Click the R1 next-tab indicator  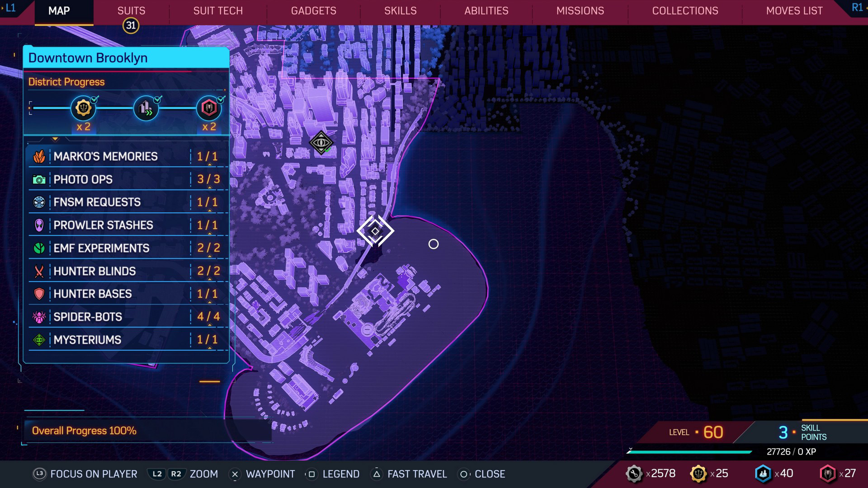tap(857, 7)
